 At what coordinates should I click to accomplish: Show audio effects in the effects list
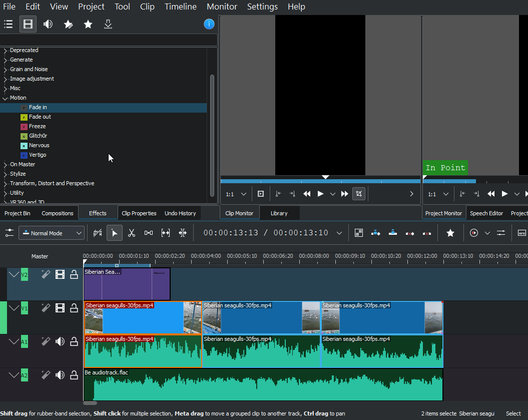pos(48,24)
